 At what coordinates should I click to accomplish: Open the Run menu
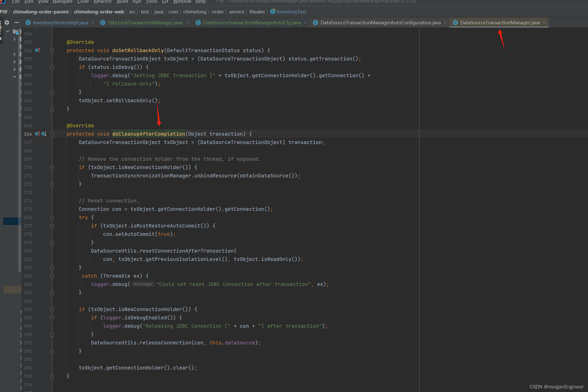pos(137,2)
